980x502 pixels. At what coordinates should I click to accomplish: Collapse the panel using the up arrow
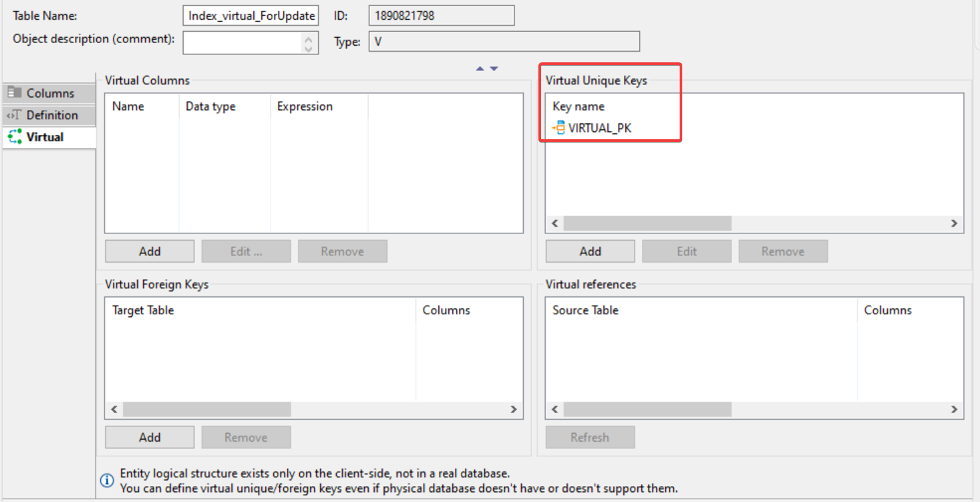[x=479, y=68]
